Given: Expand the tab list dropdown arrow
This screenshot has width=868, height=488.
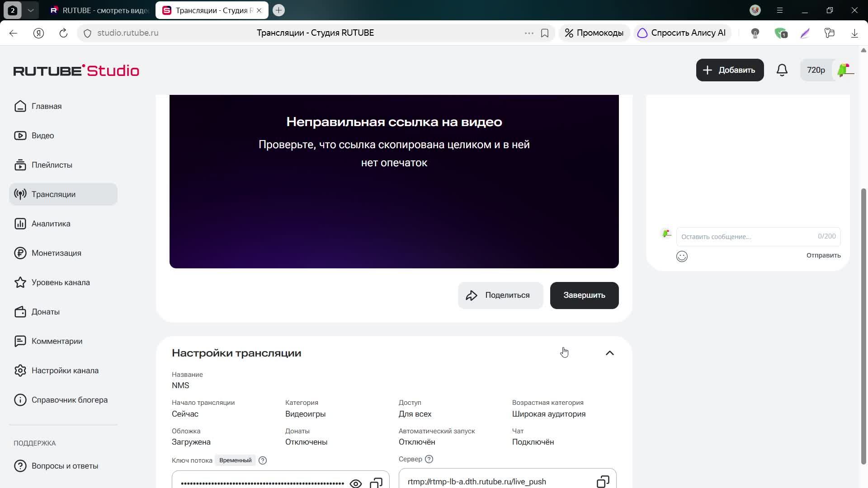Looking at the screenshot, I should pyautogui.click(x=30, y=10).
